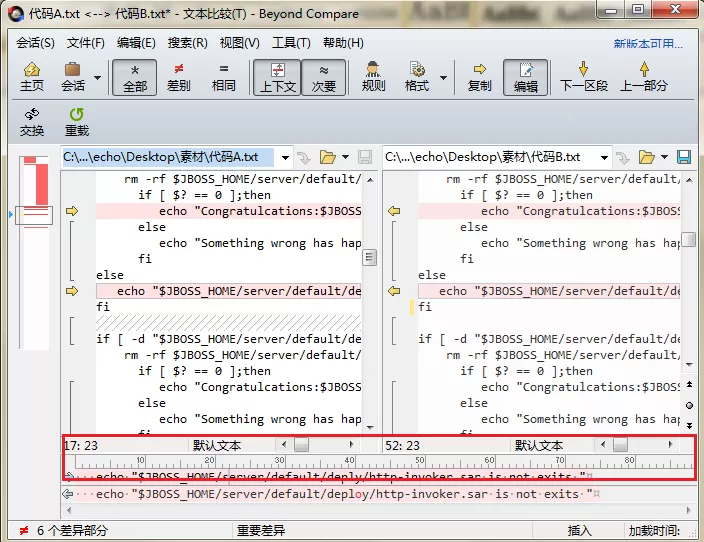
Task: Copy Congratulcations line to left with yellow arrow
Action: click(x=394, y=211)
